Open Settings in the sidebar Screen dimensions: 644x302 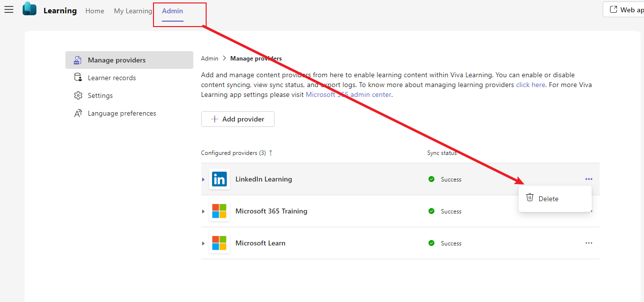129,95
